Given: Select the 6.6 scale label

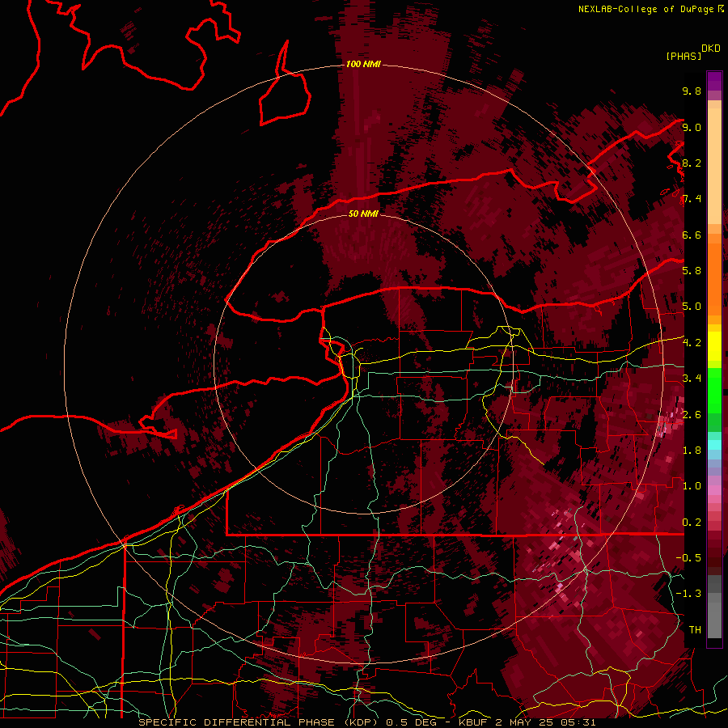Looking at the screenshot, I should pos(692,235).
